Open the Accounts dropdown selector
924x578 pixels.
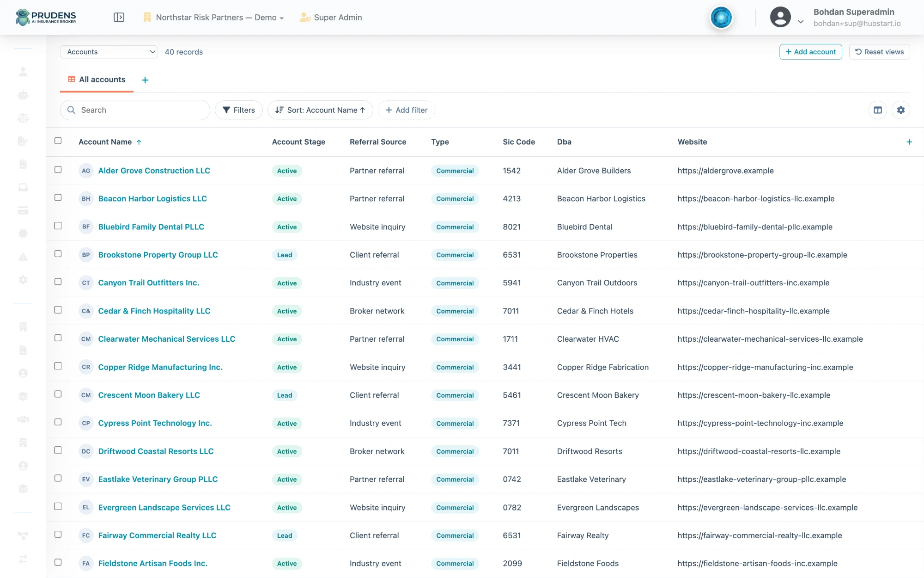109,52
